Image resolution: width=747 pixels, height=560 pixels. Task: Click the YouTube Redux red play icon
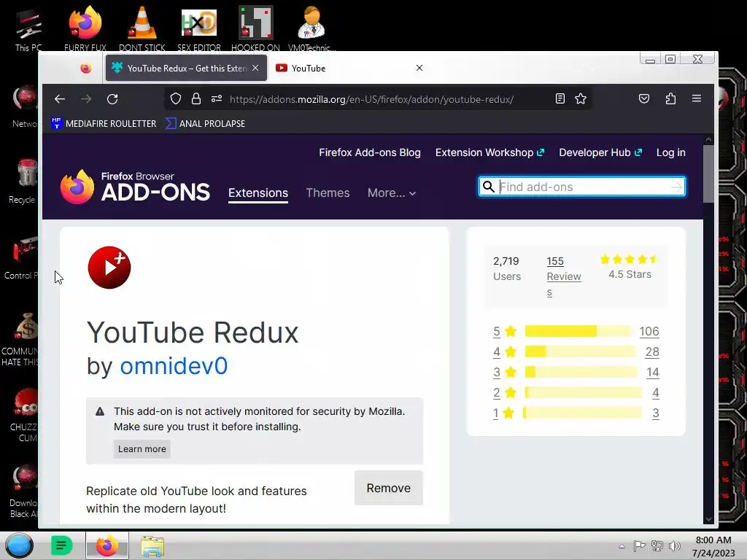(109, 268)
